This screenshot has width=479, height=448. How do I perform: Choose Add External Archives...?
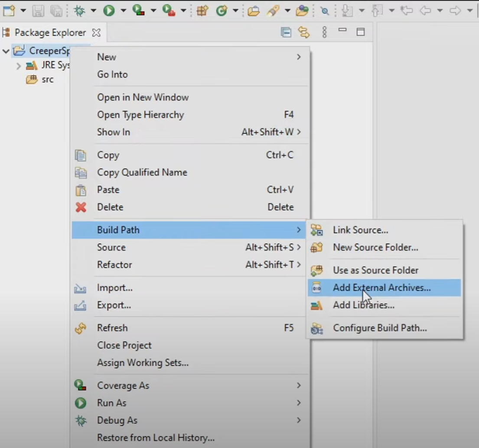click(x=385, y=288)
